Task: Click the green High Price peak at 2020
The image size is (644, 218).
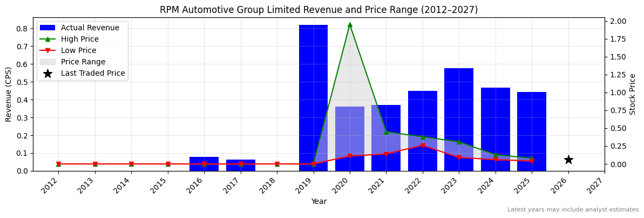Action: point(350,25)
